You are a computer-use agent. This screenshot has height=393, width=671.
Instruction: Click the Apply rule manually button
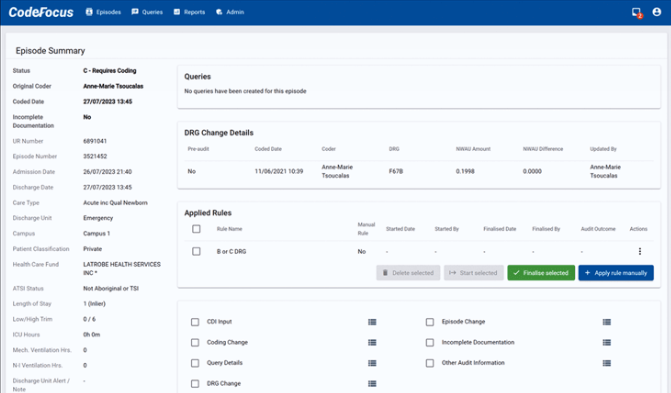coord(616,273)
